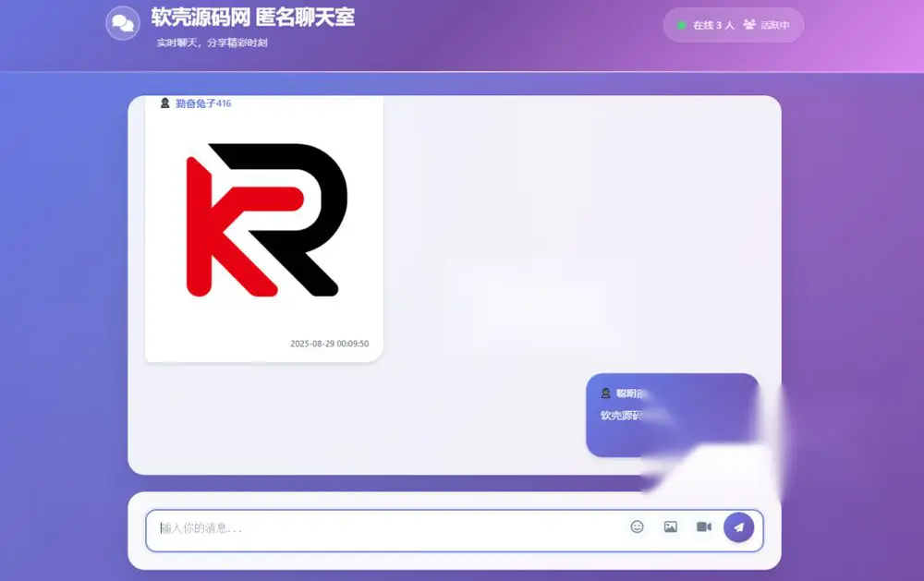This screenshot has width=924, height=581.
Task: Click the subtitle 实时聊天，分享精彩时刻
Action: 213,43
